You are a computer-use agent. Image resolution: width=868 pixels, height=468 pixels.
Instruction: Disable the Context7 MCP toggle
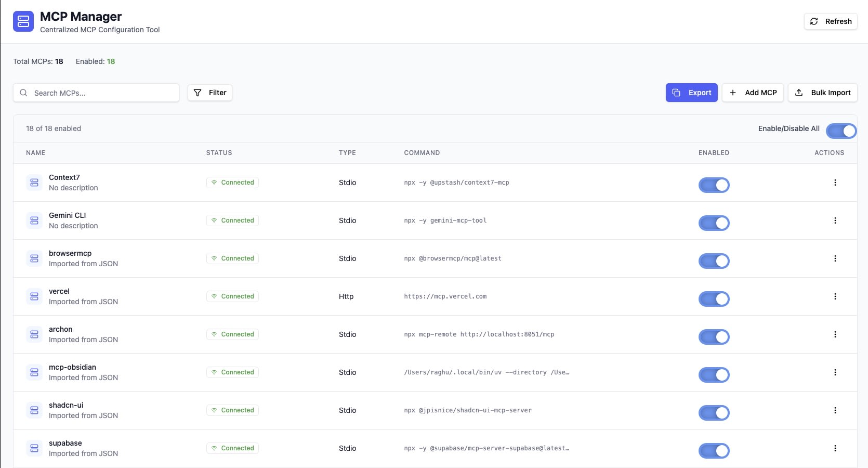[714, 185]
